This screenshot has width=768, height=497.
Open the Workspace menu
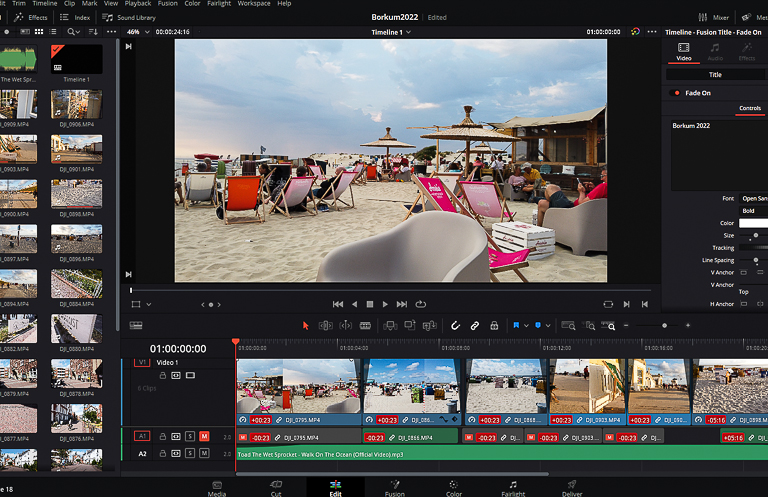click(254, 3)
